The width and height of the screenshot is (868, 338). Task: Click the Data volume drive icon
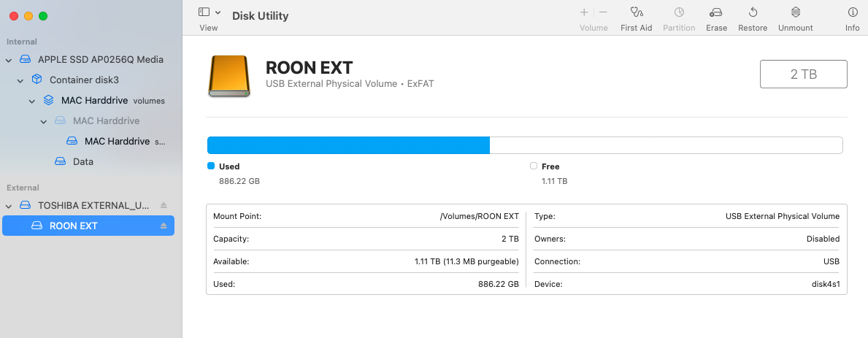pyautogui.click(x=61, y=161)
